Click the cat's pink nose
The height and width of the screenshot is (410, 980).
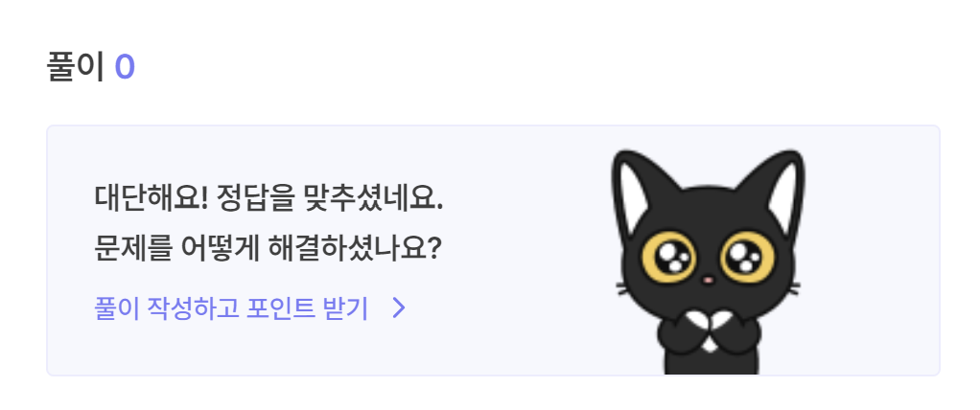pyautogui.click(x=708, y=280)
